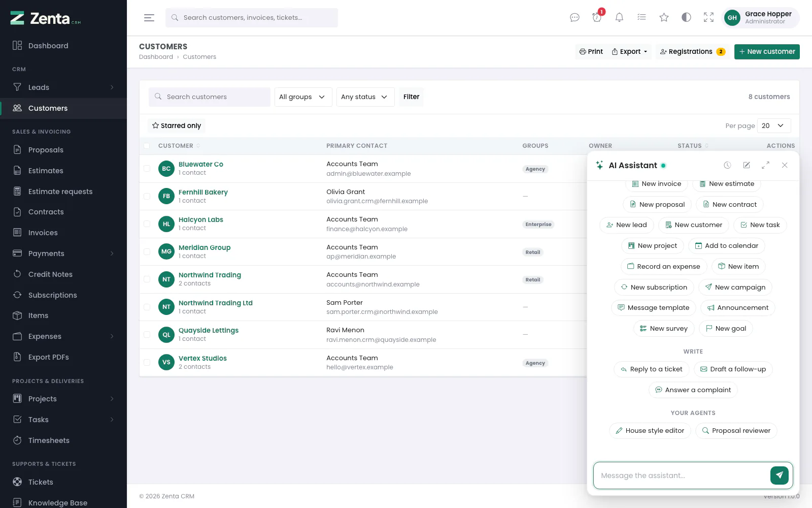This screenshot has width=812, height=508.
Task: Close the AI Assistant panel
Action: click(x=785, y=165)
